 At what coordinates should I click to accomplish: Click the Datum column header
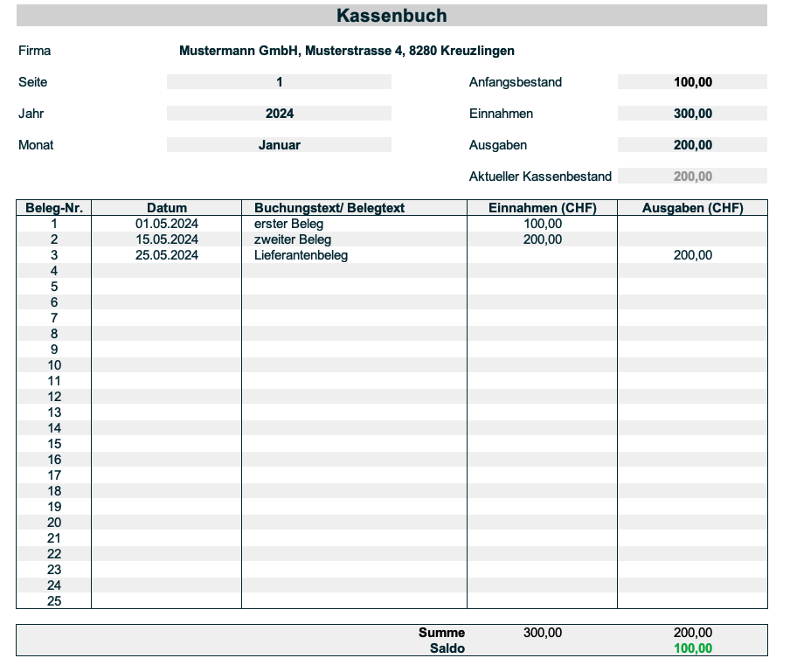point(166,208)
